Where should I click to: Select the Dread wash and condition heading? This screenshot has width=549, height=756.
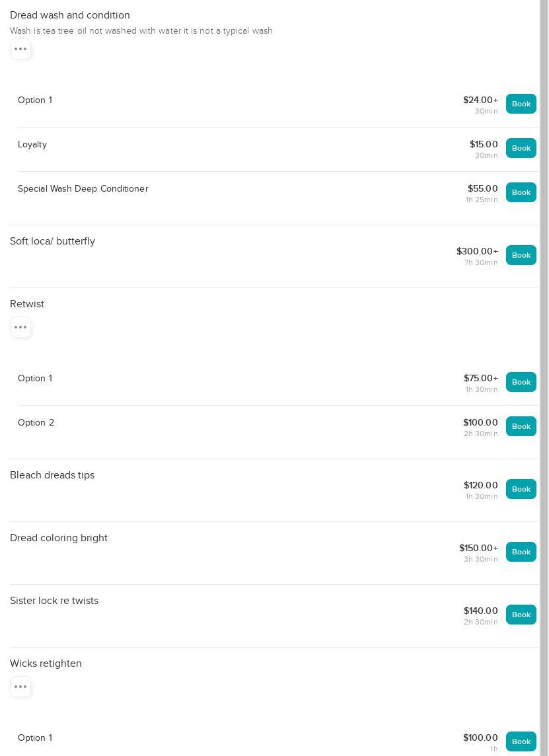[x=70, y=15]
